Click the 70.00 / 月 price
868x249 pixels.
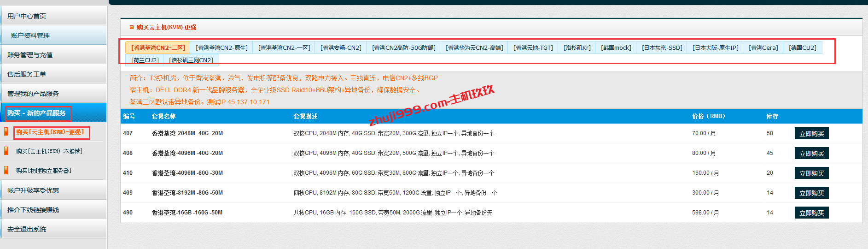(x=704, y=133)
